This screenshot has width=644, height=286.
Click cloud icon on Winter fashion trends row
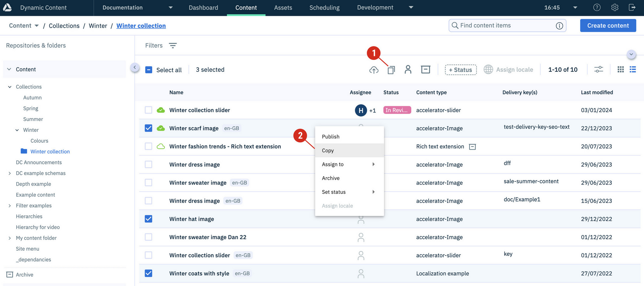point(161,146)
